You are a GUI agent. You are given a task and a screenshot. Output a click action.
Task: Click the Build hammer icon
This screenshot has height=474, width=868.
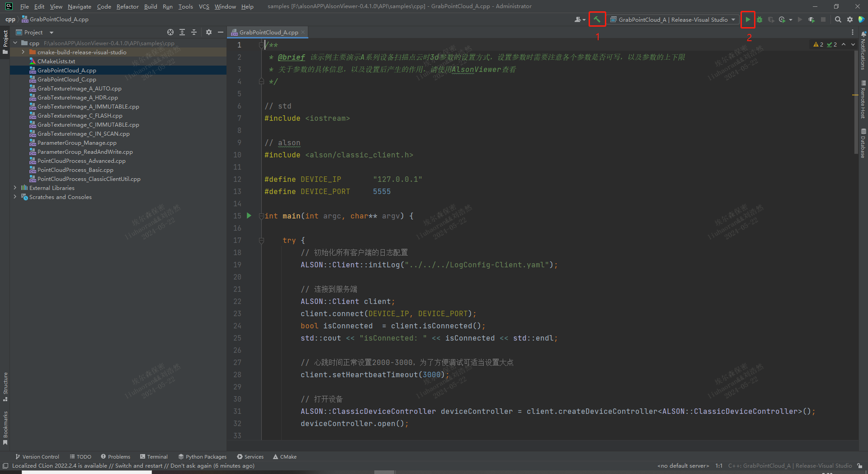(x=597, y=19)
